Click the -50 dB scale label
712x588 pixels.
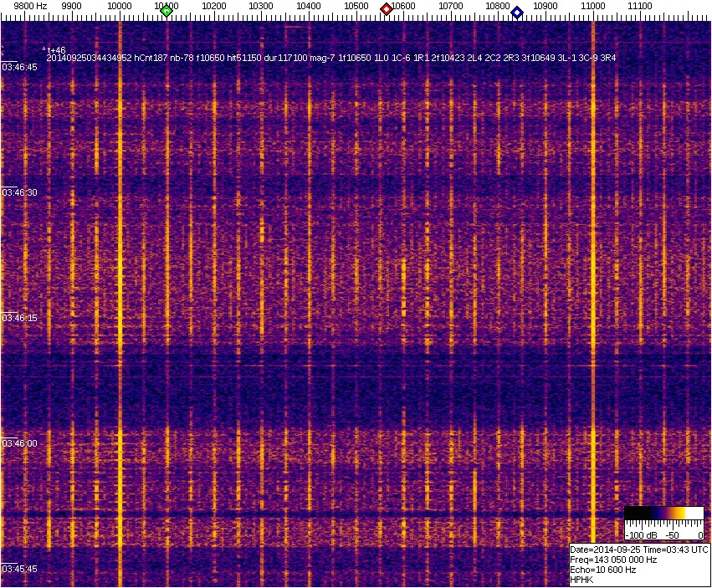(671, 534)
